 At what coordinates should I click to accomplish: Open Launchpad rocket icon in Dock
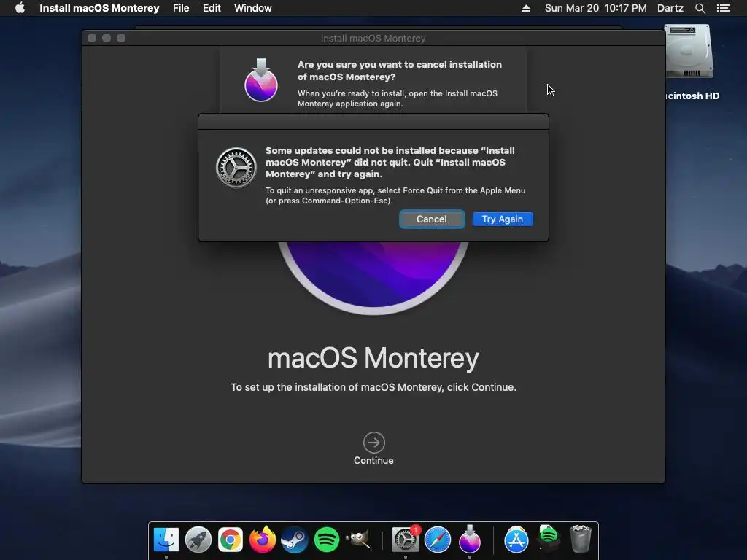pos(198,540)
